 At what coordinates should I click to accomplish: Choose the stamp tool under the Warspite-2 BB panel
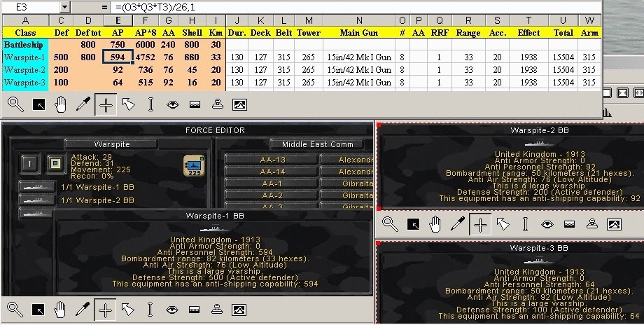(x=591, y=224)
